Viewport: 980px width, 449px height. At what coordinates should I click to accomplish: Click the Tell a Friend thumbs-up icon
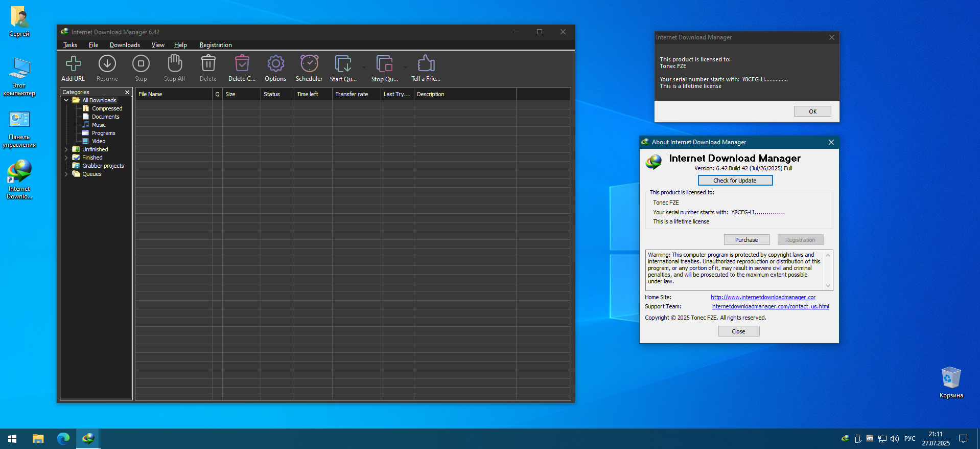[x=426, y=64]
